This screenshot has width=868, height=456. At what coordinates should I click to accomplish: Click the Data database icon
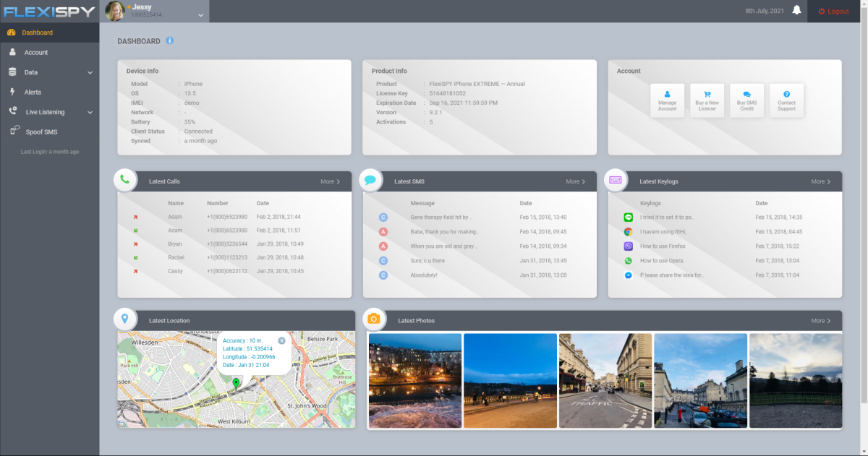(x=12, y=72)
